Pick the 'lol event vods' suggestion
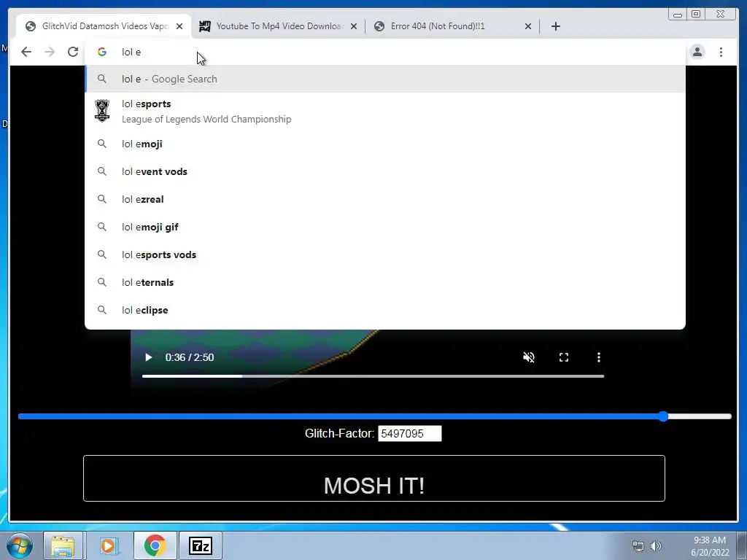This screenshot has height=560, width=747. point(385,171)
